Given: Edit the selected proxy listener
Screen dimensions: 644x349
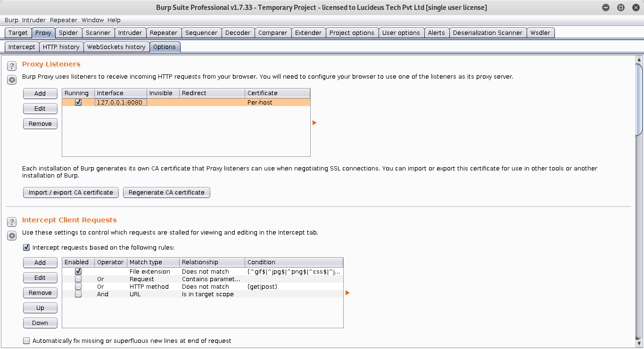Looking at the screenshot, I should pyautogui.click(x=40, y=109).
